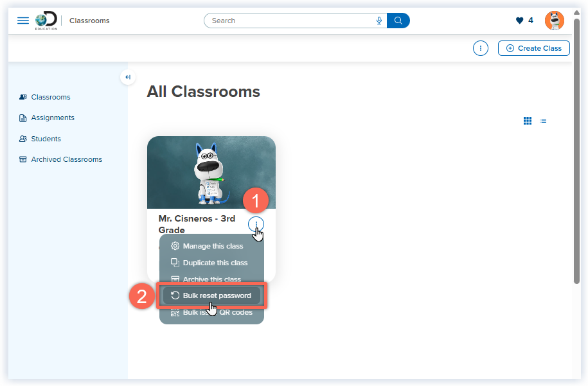
Task: Click the Wonder Workshop Education logo
Action: click(x=46, y=20)
